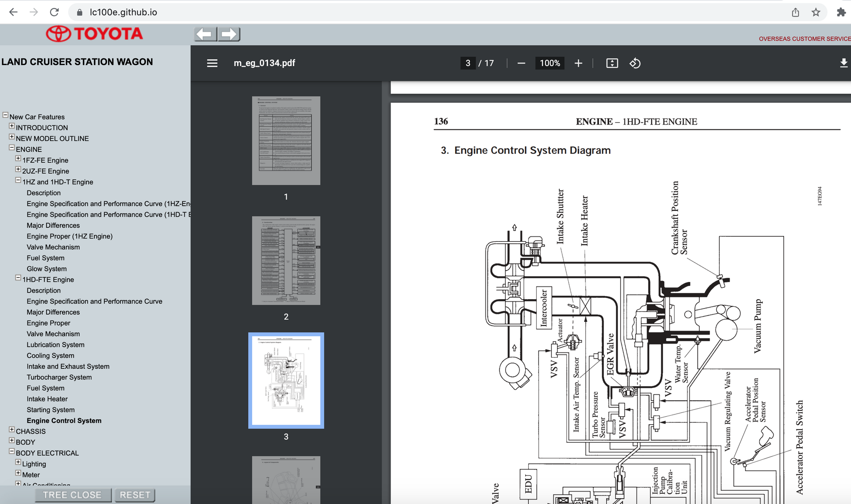Open Engine Specification (1HD-T Engine) entry
This screenshot has width=851, height=504.
click(109, 215)
